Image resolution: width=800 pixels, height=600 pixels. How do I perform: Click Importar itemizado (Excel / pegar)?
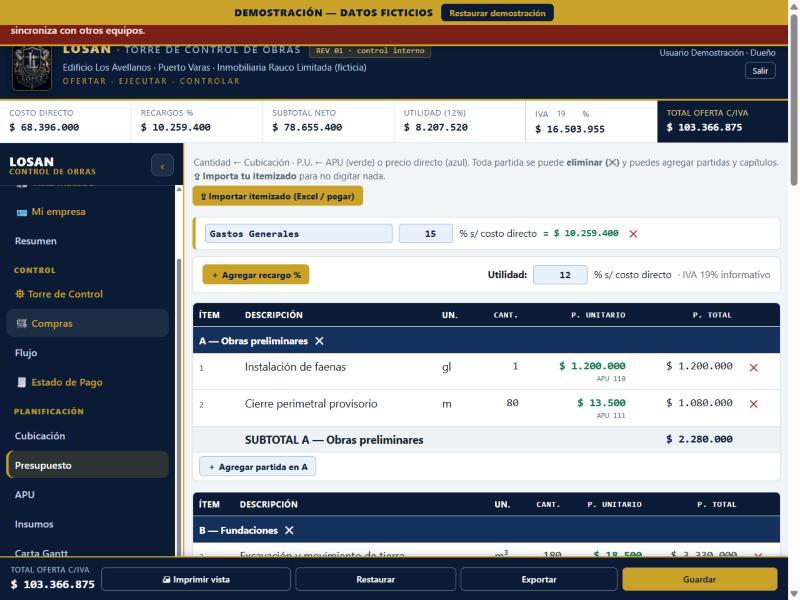[x=278, y=196]
